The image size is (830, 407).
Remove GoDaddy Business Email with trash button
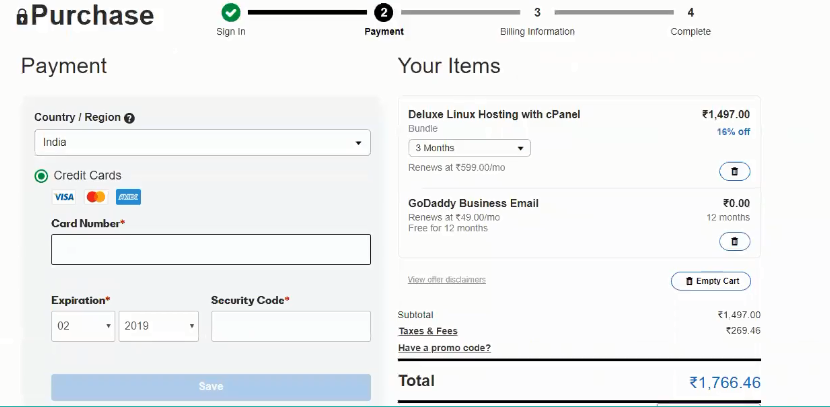[734, 241]
